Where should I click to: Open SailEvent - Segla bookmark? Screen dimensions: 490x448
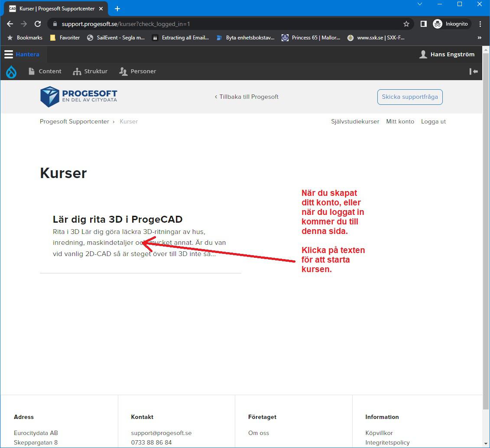pyautogui.click(x=116, y=38)
